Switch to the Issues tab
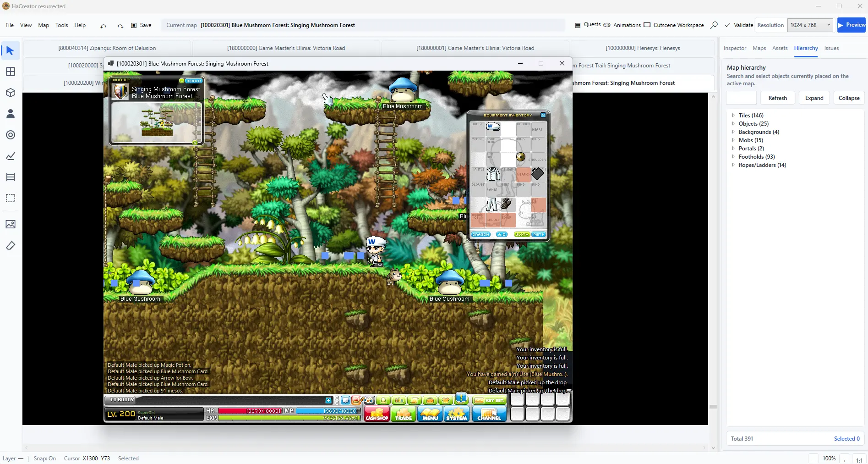The image size is (868, 464). 831,48
